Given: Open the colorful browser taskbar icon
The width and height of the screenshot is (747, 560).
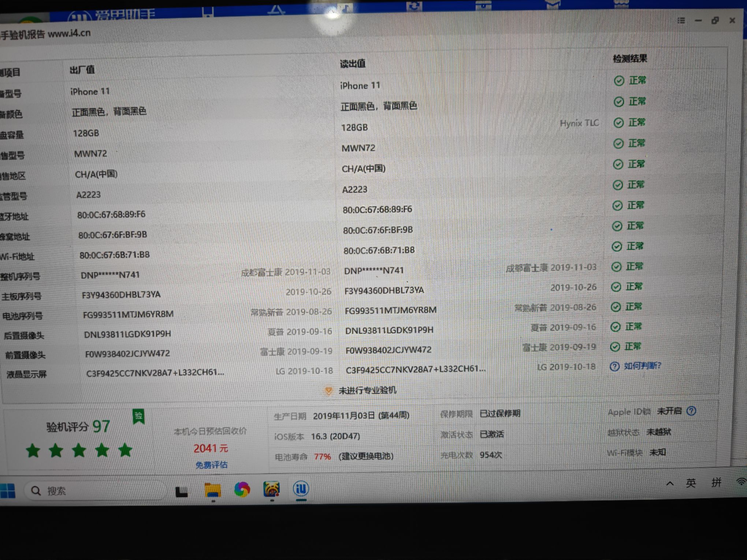Looking at the screenshot, I should [242, 489].
